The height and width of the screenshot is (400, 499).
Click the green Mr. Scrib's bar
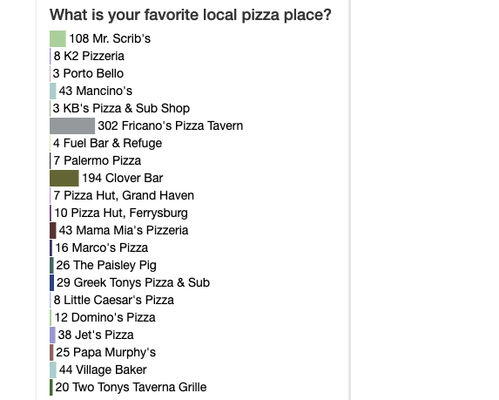(58, 39)
